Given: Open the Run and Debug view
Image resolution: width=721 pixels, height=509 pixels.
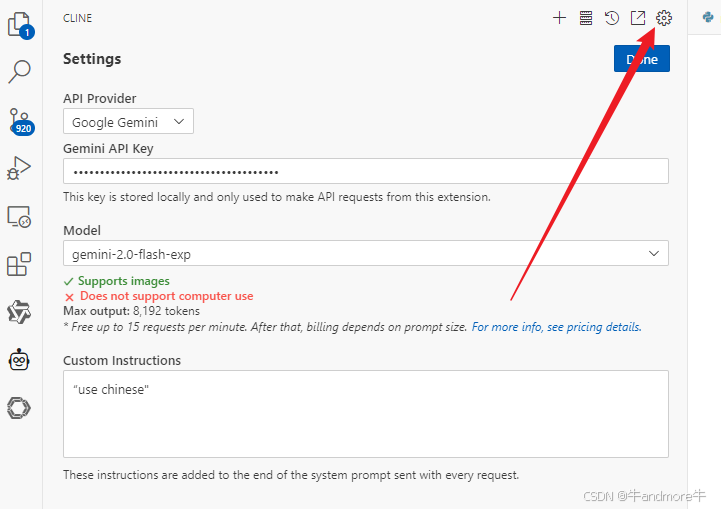Looking at the screenshot, I should coord(19,168).
